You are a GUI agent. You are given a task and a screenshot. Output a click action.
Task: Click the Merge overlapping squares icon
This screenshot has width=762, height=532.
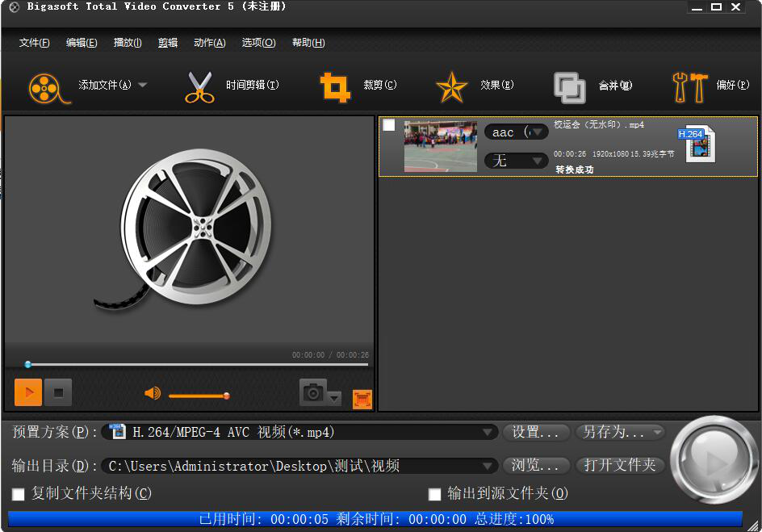570,87
